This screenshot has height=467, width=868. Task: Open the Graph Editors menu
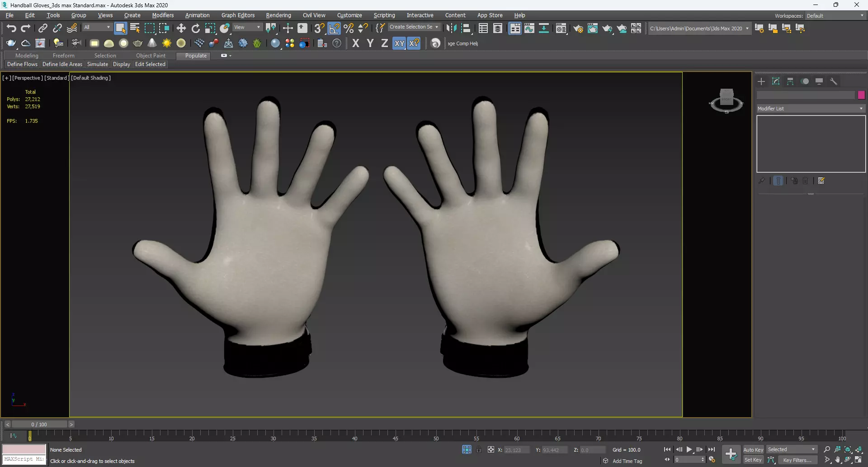238,15
